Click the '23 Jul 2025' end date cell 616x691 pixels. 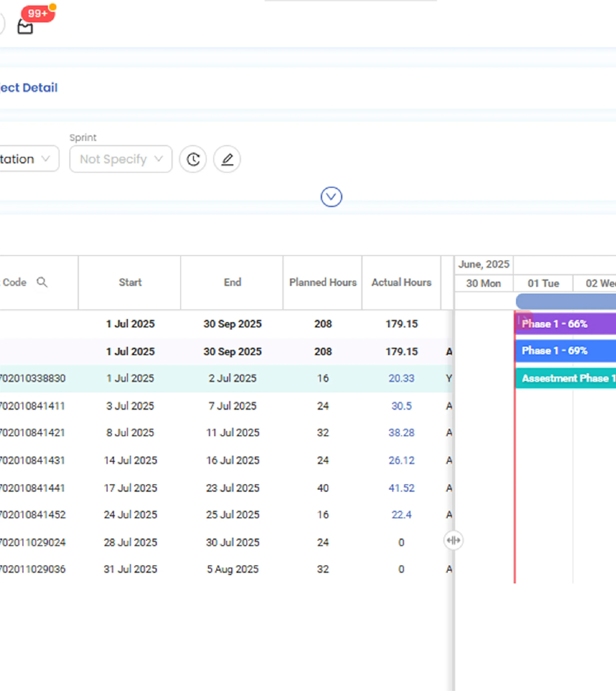coord(233,488)
